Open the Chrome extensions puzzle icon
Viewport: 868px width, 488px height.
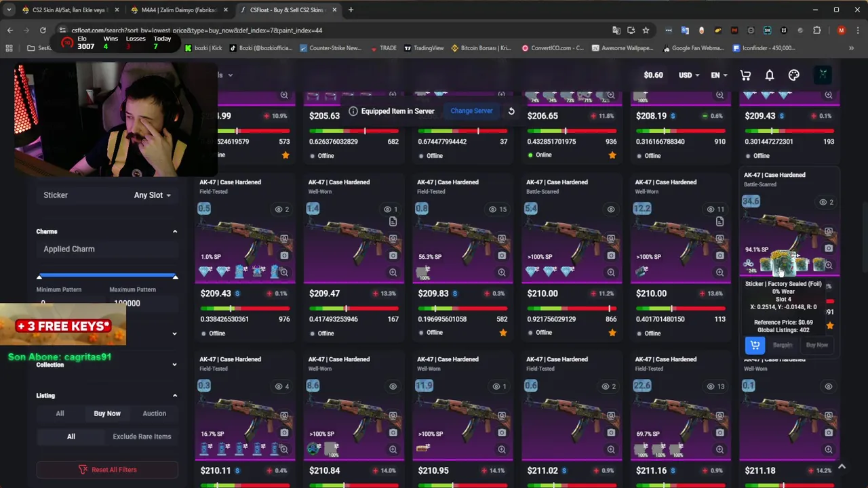click(816, 30)
